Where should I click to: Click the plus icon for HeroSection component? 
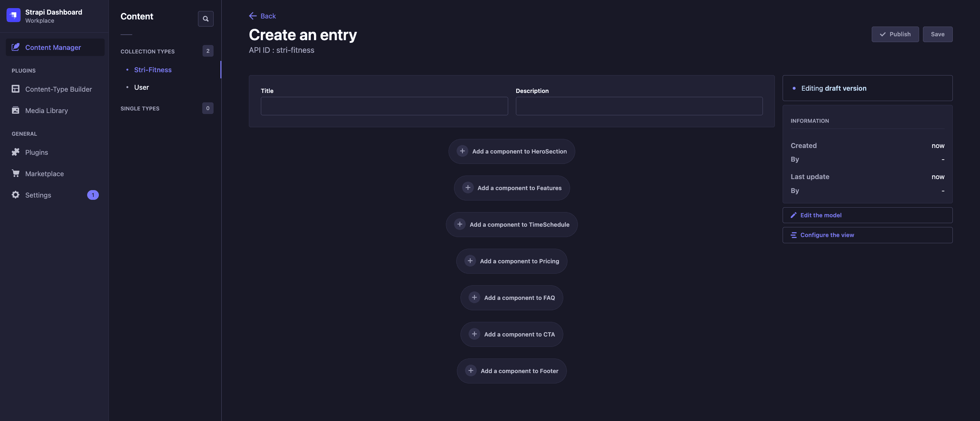click(462, 151)
